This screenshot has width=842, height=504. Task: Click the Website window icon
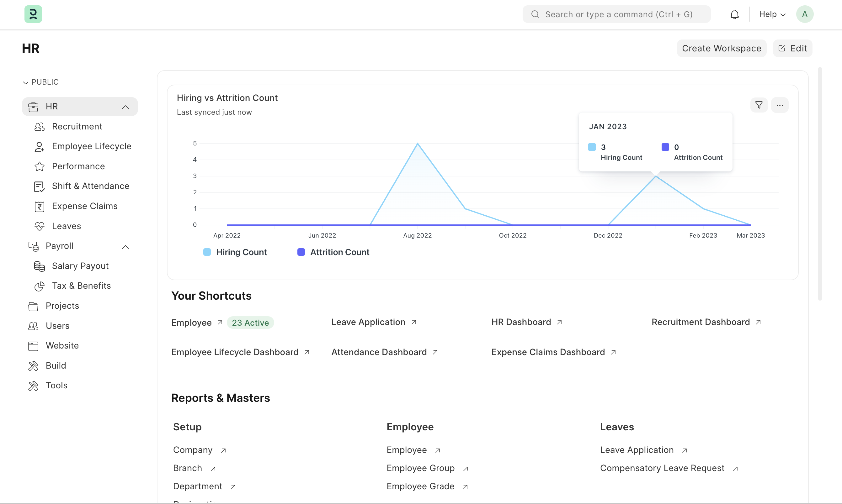coord(33,346)
